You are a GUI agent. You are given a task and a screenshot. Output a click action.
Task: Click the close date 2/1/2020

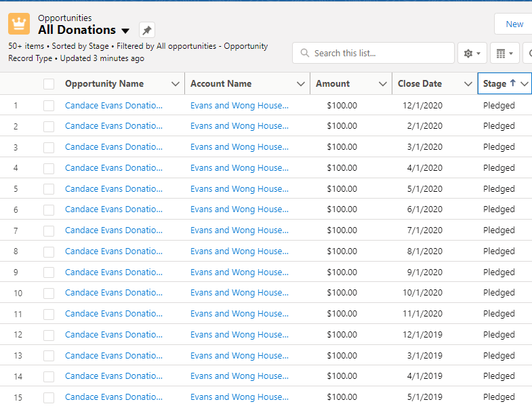[x=425, y=126]
